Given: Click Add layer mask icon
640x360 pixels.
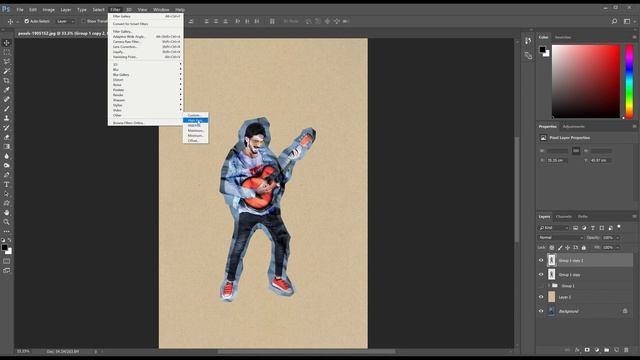Looking at the screenshot, I should tap(587, 350).
